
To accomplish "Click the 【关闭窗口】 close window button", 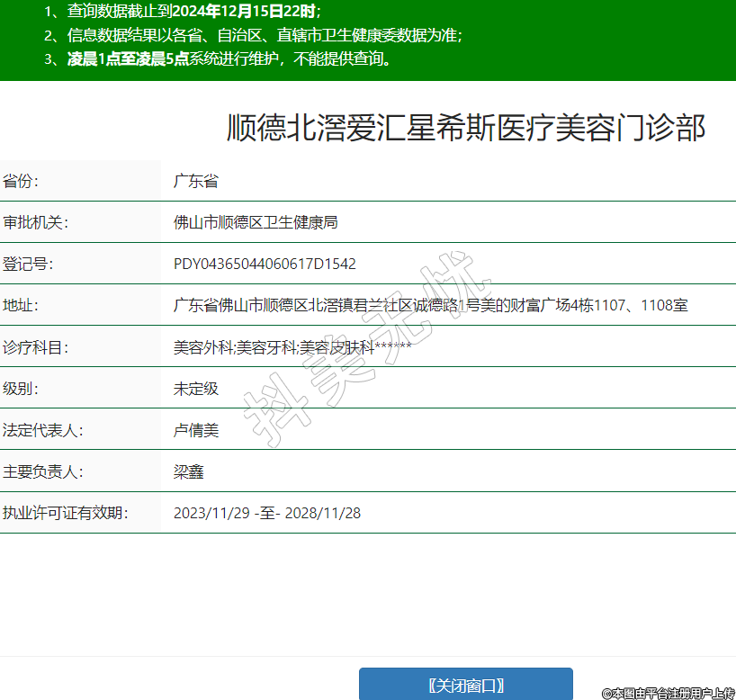I will tap(465, 685).
